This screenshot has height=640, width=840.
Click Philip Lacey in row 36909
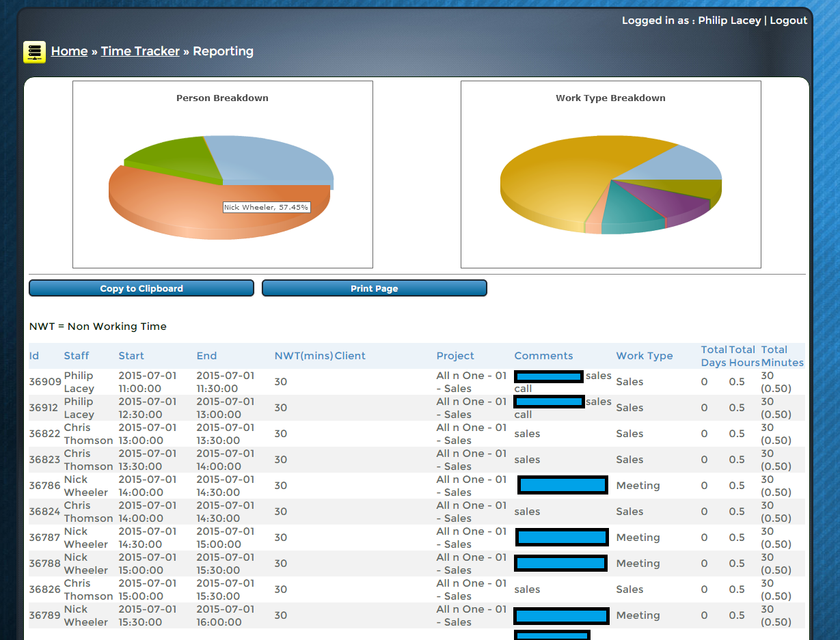coord(79,382)
